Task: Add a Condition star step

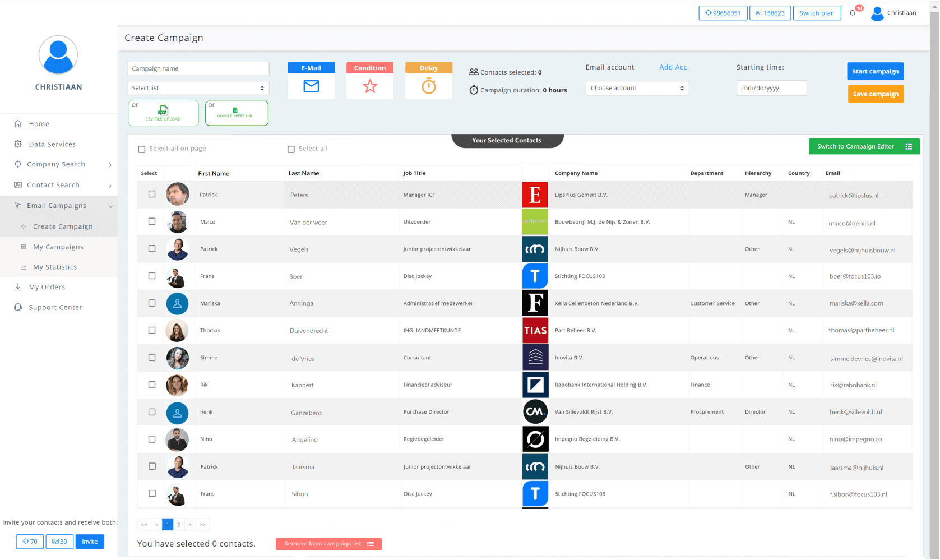Action: (370, 86)
